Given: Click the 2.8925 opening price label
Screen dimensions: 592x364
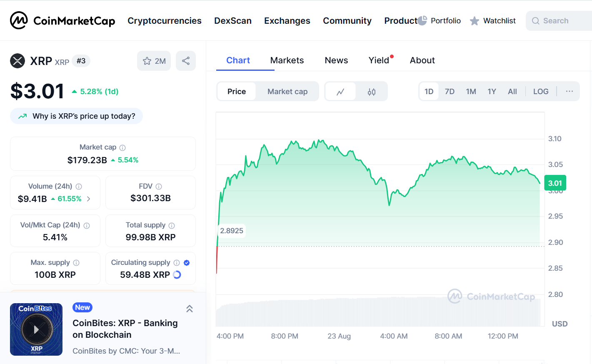Looking at the screenshot, I should [232, 231].
